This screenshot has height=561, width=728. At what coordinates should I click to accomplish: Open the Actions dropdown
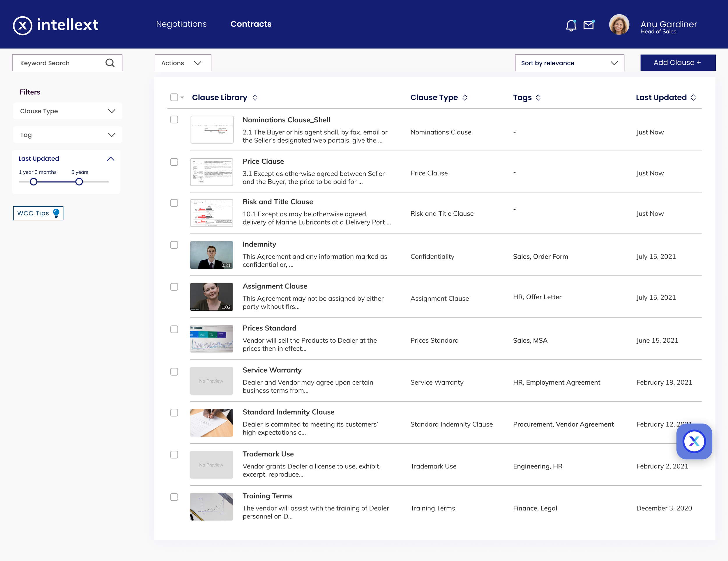coord(183,63)
